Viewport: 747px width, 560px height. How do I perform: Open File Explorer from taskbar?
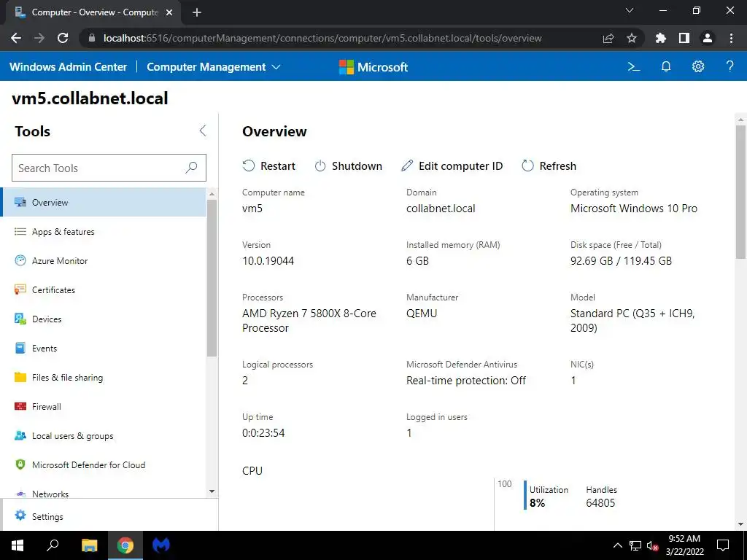89,545
